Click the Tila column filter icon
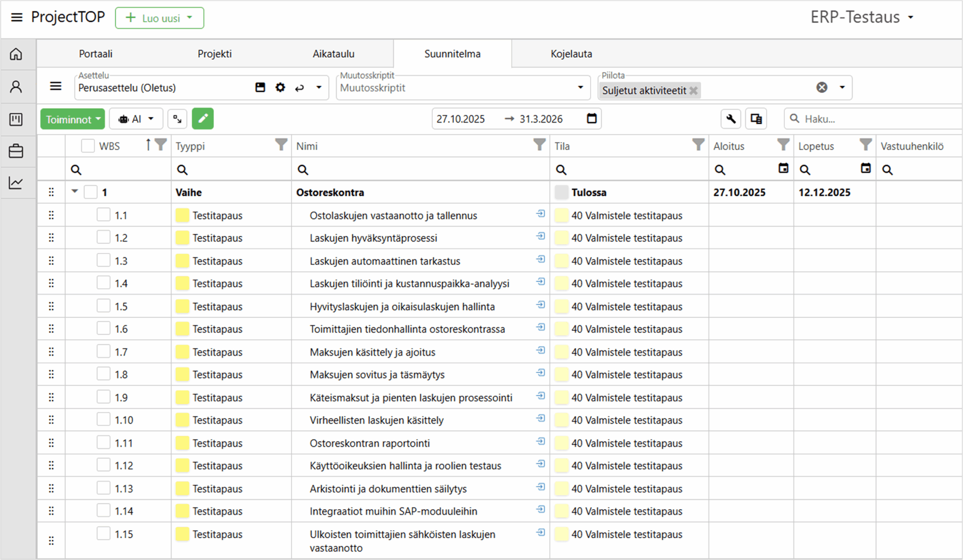 point(698,145)
